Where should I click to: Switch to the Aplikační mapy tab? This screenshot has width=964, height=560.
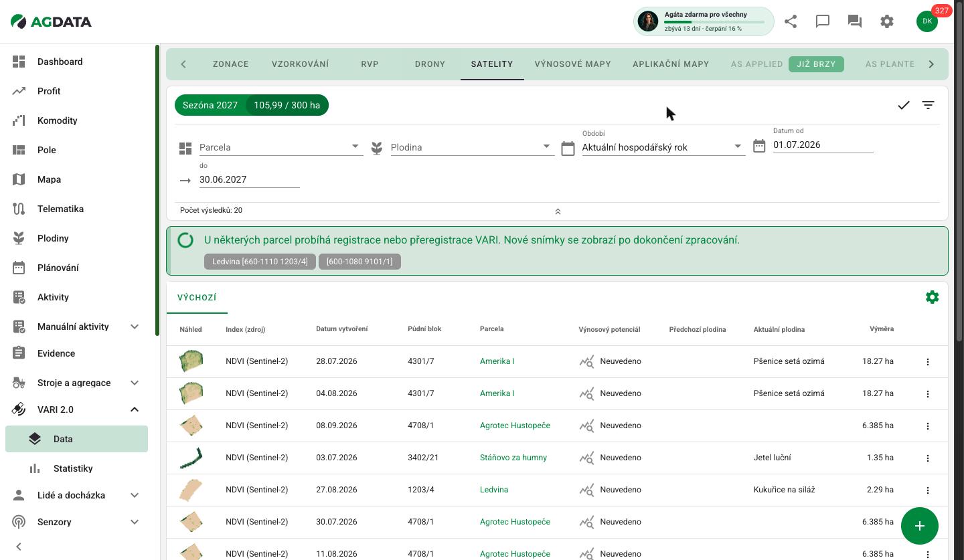click(x=671, y=64)
